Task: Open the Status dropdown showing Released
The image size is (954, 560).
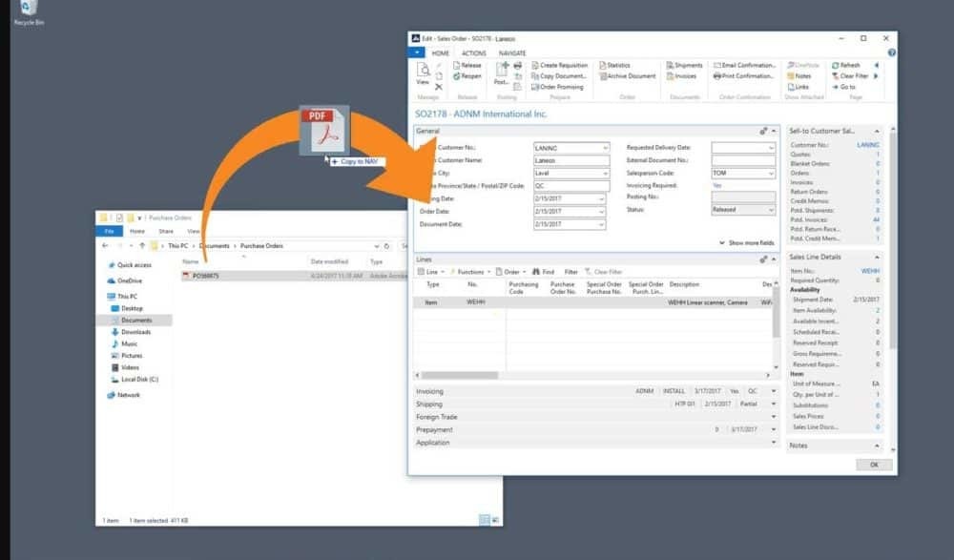Action: tap(771, 209)
